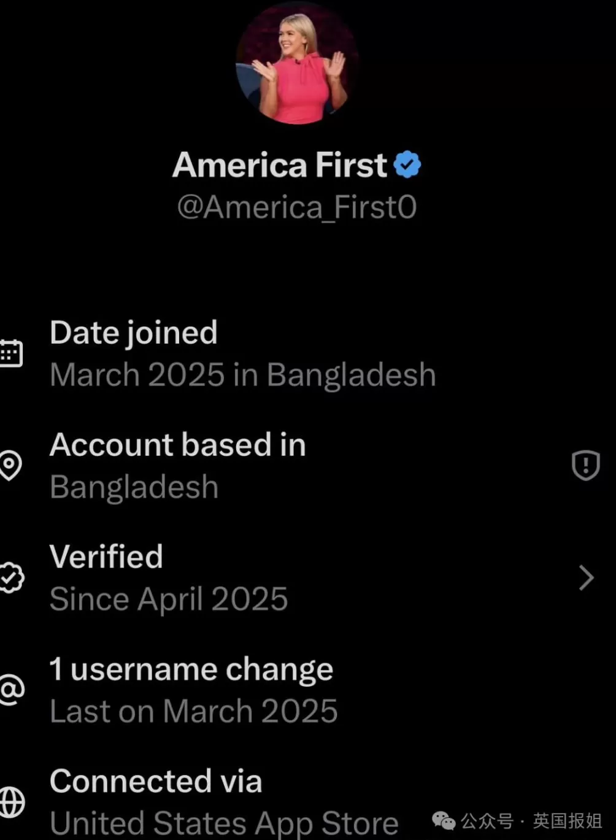
Task: Click the blue verified checkmark badge
Action: click(407, 165)
